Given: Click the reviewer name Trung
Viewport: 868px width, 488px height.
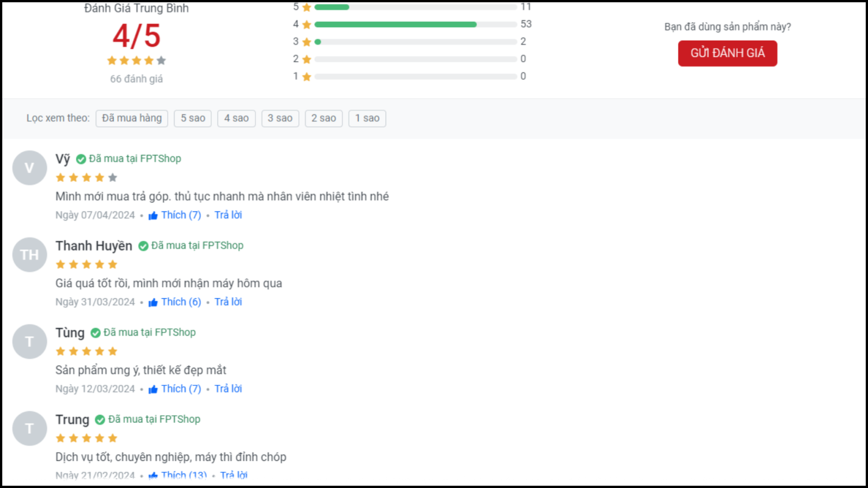Looking at the screenshot, I should click(x=72, y=420).
